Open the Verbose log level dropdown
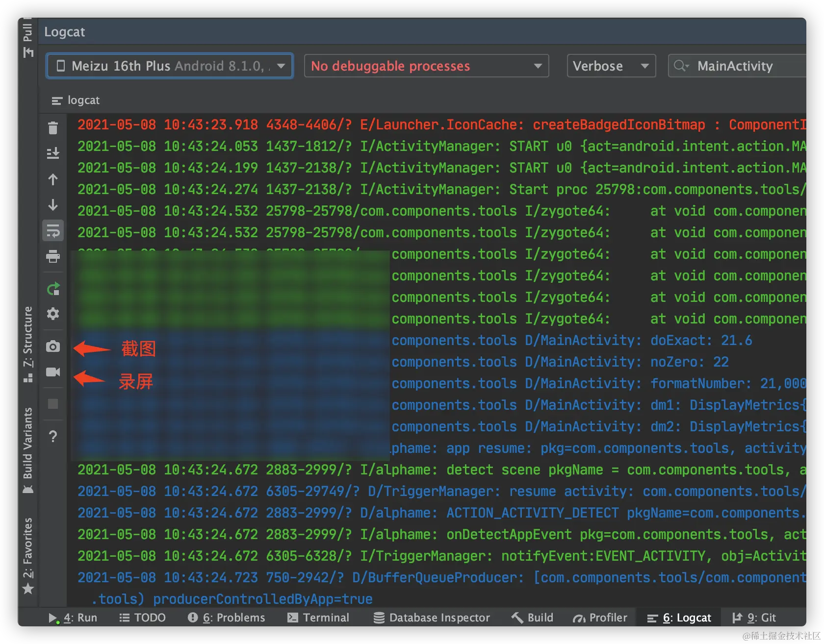The image size is (824, 644). pyautogui.click(x=611, y=66)
